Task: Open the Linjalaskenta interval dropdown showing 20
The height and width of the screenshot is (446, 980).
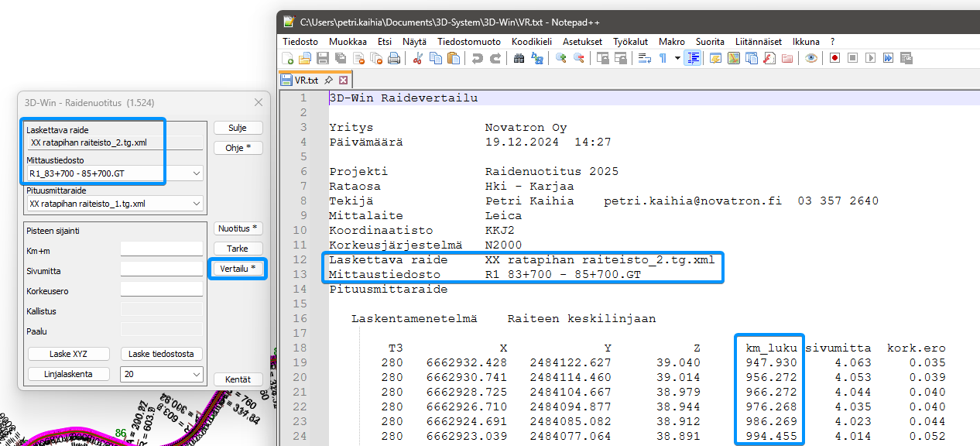Action: pyautogui.click(x=196, y=375)
